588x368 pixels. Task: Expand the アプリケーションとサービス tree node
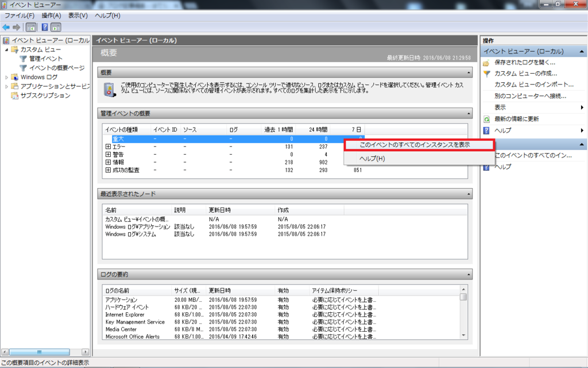coord(6,86)
